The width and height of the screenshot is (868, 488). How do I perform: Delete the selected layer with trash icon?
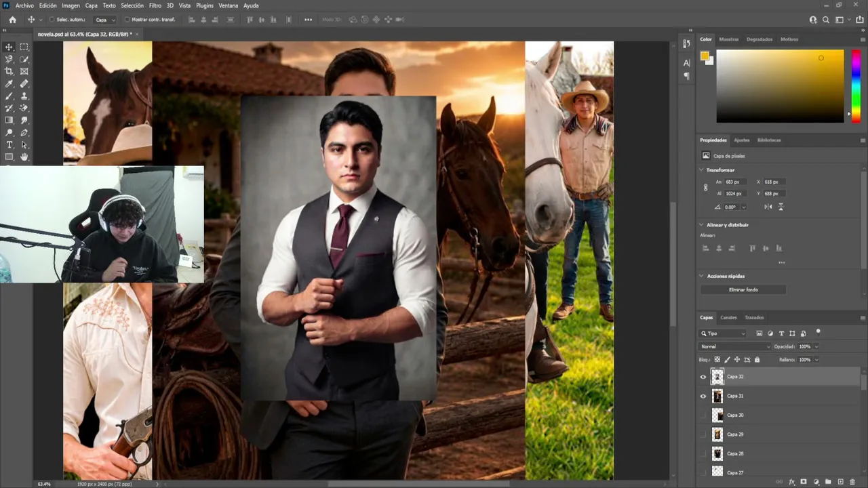tap(852, 482)
